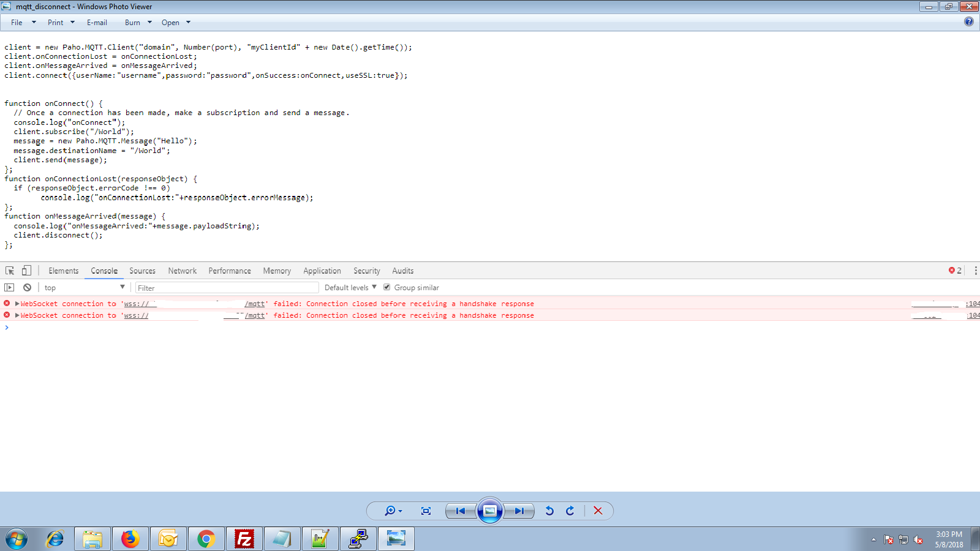Open the zoom magnifier control

tap(393, 511)
